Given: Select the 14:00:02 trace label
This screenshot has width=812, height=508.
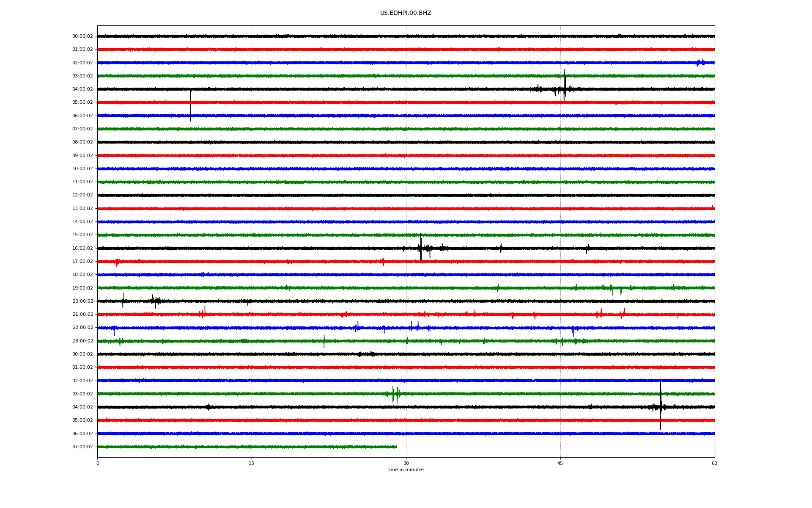Looking at the screenshot, I should (82, 221).
